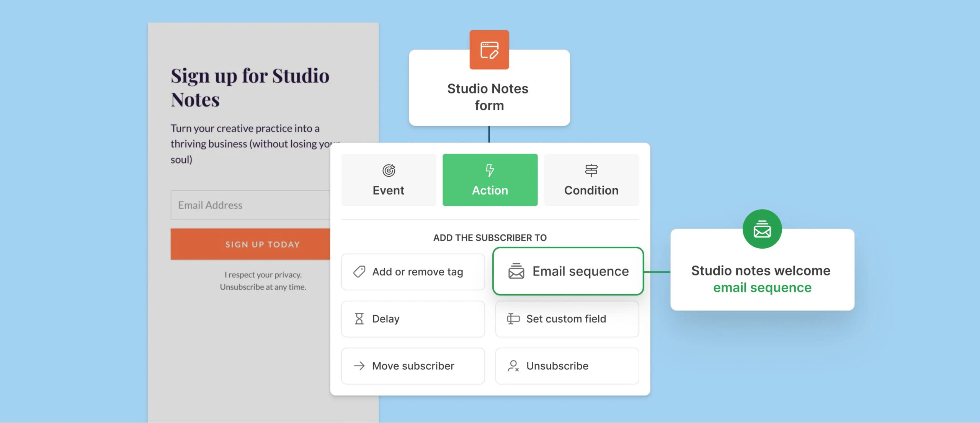The image size is (980, 423).
Task: Switch to the Event tab
Action: coord(389,180)
